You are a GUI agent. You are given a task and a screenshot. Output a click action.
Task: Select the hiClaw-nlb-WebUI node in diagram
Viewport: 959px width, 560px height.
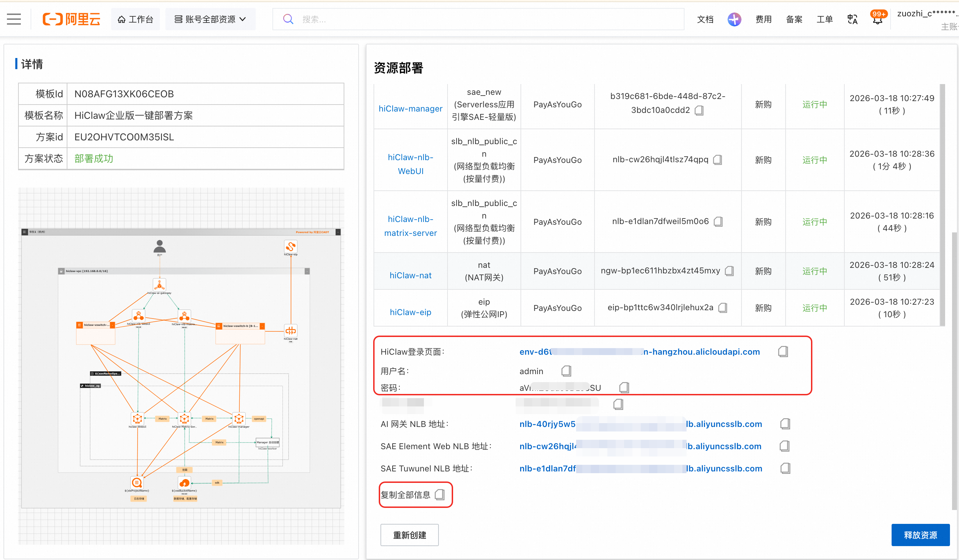click(139, 316)
